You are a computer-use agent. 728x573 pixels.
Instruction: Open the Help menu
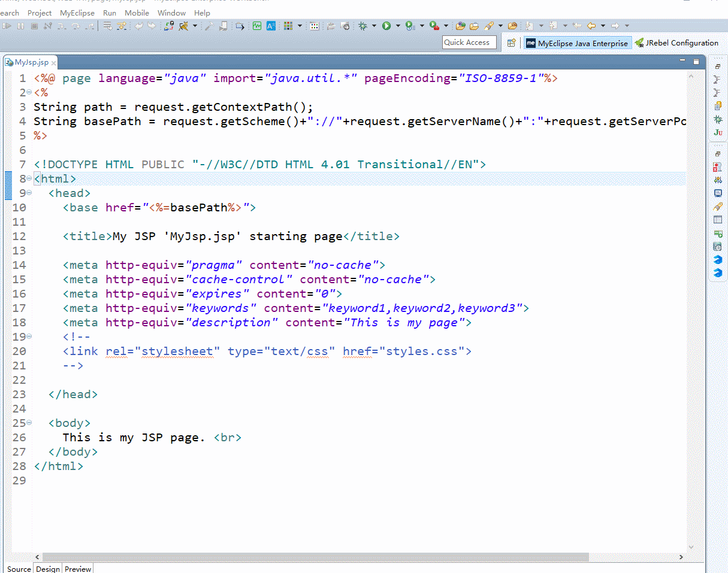(x=203, y=13)
